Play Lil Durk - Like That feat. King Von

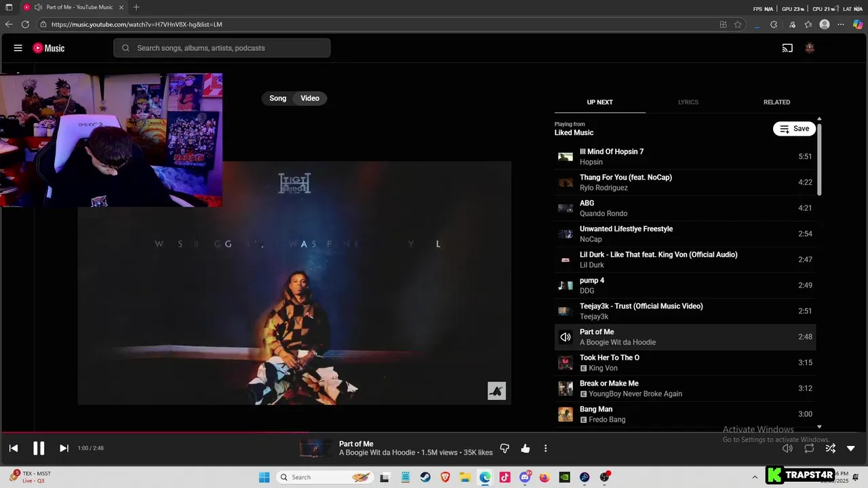[685, 260]
